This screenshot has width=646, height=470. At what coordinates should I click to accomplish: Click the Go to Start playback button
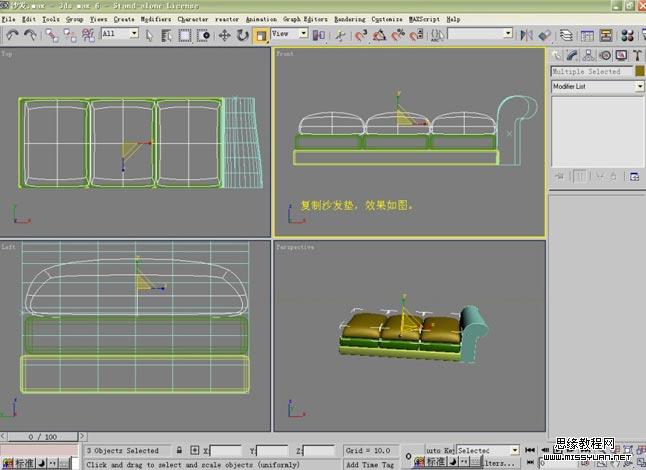(x=530, y=450)
